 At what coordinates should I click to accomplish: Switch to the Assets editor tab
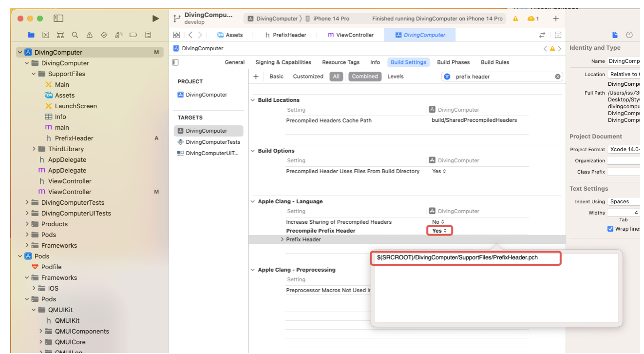tap(230, 35)
